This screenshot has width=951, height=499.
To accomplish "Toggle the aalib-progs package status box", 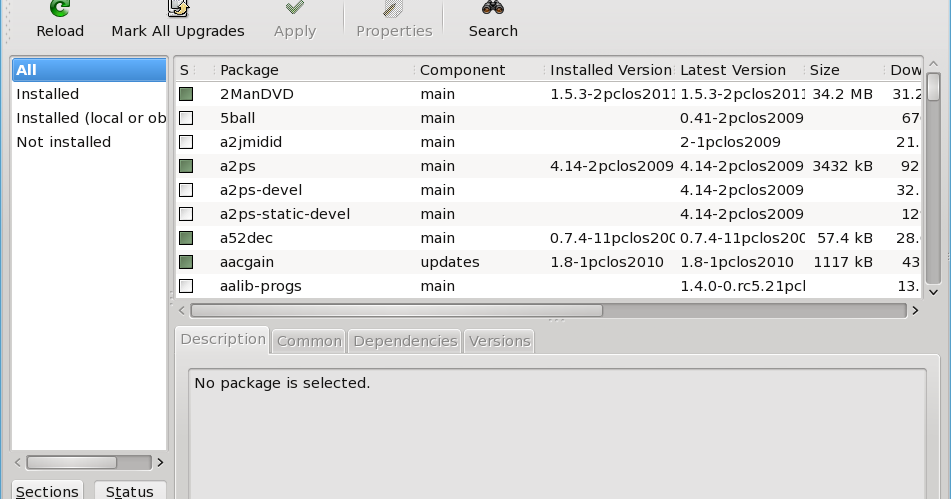I will tap(186, 286).
